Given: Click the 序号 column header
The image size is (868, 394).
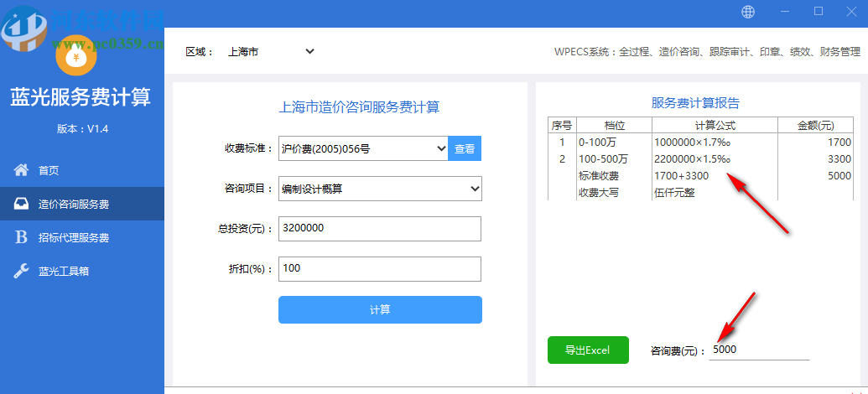Looking at the screenshot, I should [x=562, y=125].
